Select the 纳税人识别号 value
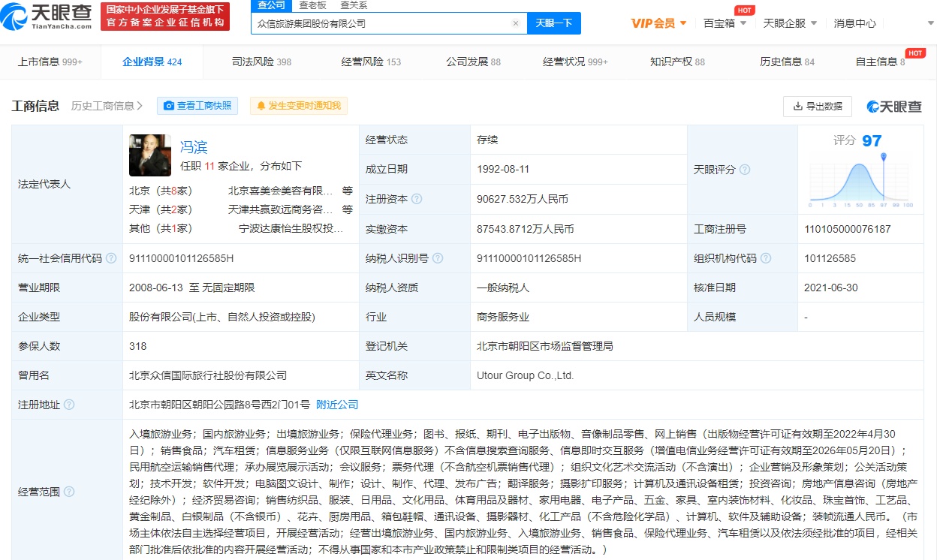 [529, 258]
